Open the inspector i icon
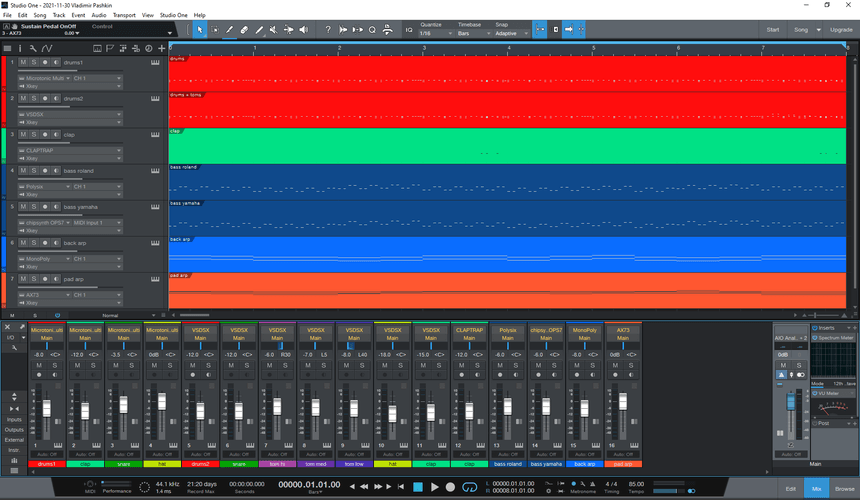Image resolution: width=860 pixels, height=500 pixels. click(x=20, y=49)
